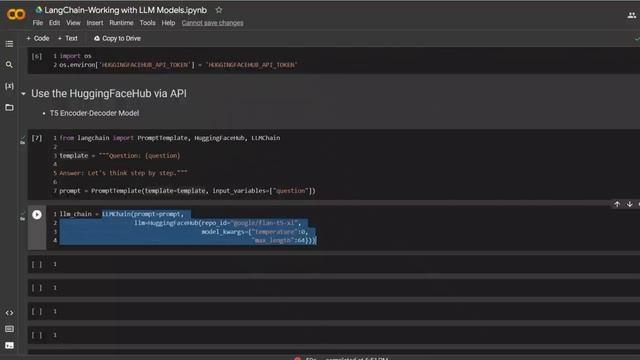The image size is (640, 360).
Task: Click the cell [7] execution counter
Action: point(37,138)
